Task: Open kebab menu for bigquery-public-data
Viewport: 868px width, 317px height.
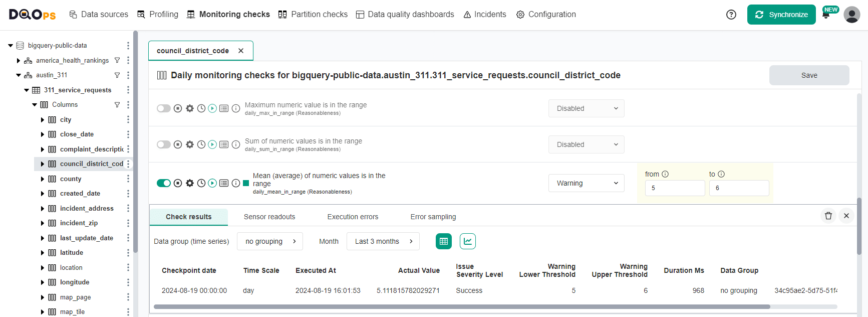Action: pyautogui.click(x=128, y=46)
